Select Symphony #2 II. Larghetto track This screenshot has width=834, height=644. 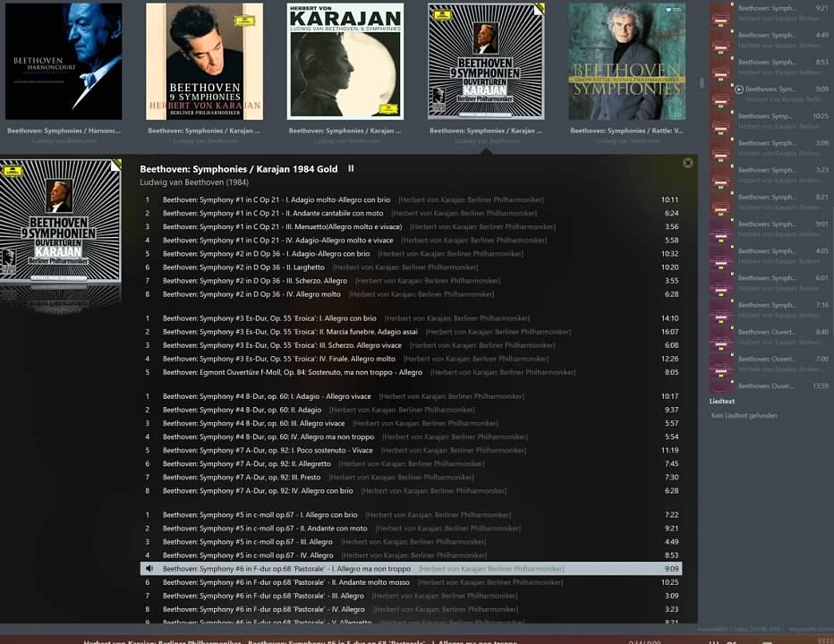pyautogui.click(x=411, y=267)
